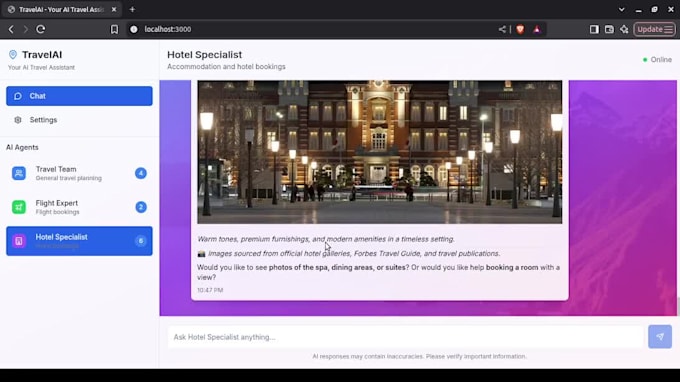680x382 pixels.
Task: Click the Brave Rewards triangle icon
Action: coord(537,29)
